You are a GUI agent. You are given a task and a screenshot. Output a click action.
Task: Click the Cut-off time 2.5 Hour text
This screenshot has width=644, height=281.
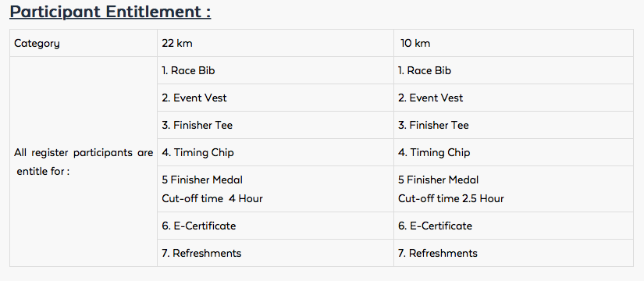(450, 199)
